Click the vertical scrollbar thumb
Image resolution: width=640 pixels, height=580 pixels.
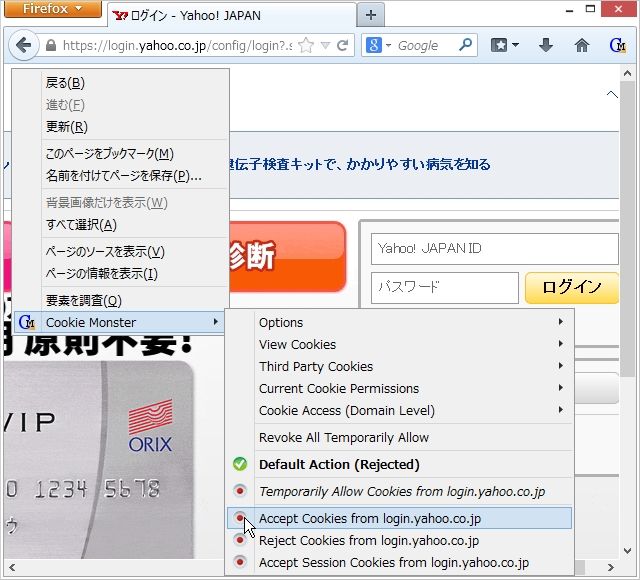point(627,229)
